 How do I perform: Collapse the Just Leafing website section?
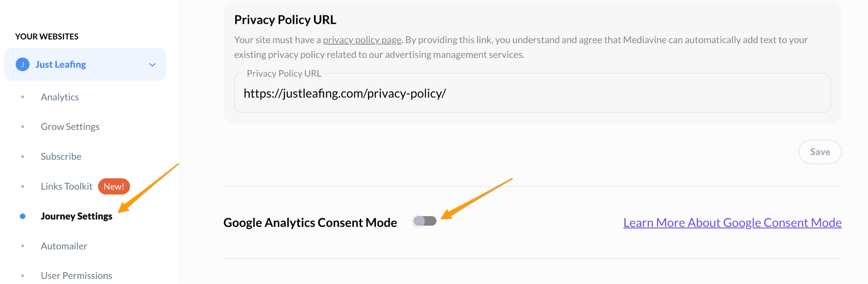pos(152,65)
